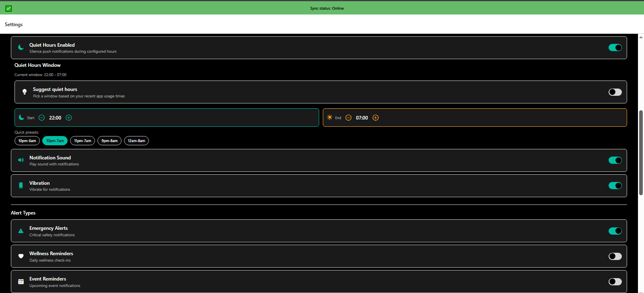The image size is (644, 293).
Task: Click the calendar icon for Event Reminders
Action: tap(21, 282)
